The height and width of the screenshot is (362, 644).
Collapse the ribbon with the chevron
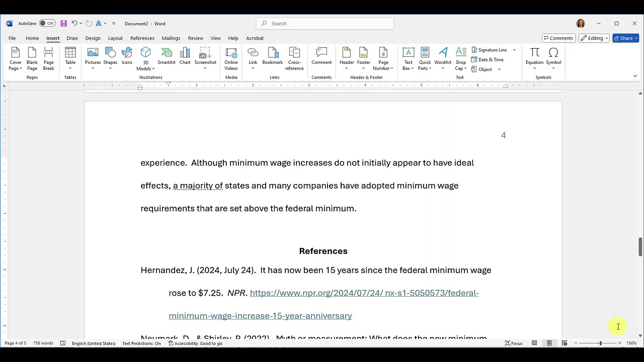[635, 76]
